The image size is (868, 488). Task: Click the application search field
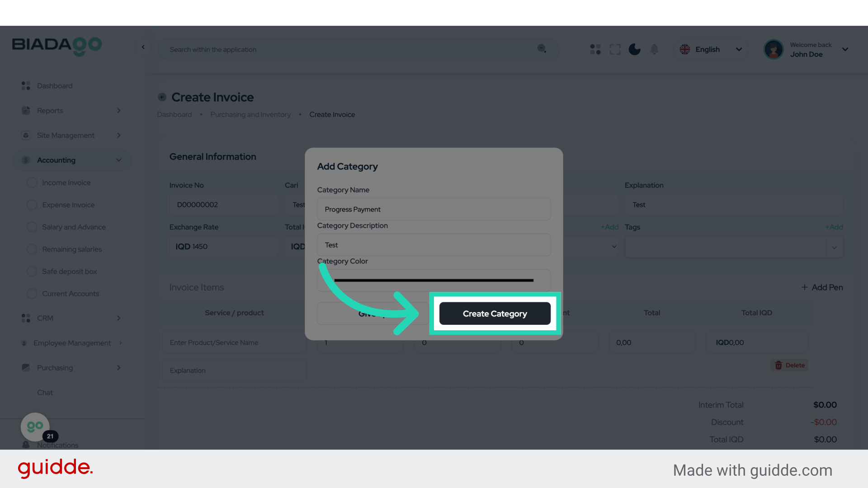[x=357, y=49]
